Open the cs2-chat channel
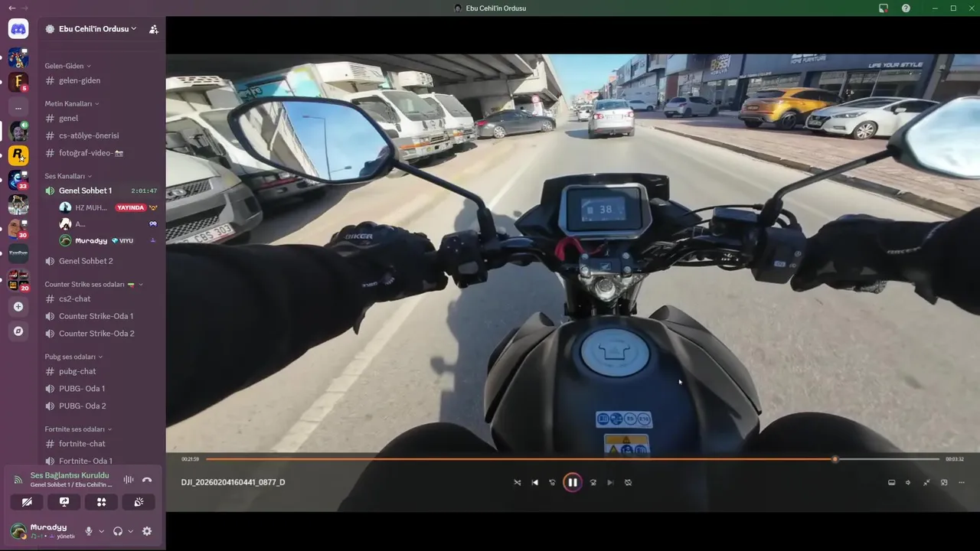 [102, 298]
